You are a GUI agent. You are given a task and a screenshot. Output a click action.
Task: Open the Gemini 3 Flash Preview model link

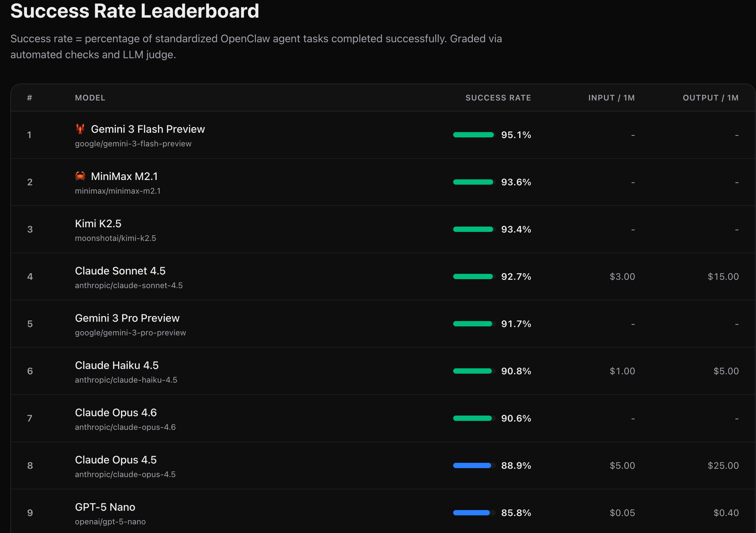click(148, 129)
